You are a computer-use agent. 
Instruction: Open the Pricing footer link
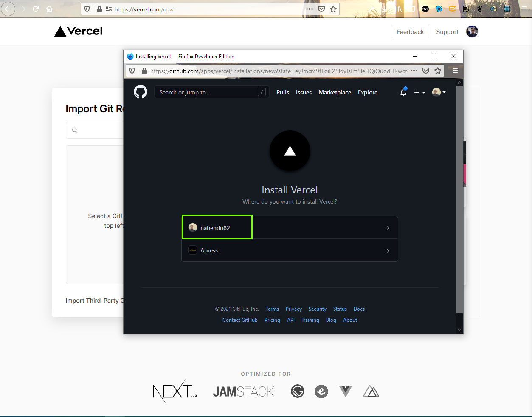[x=272, y=320]
